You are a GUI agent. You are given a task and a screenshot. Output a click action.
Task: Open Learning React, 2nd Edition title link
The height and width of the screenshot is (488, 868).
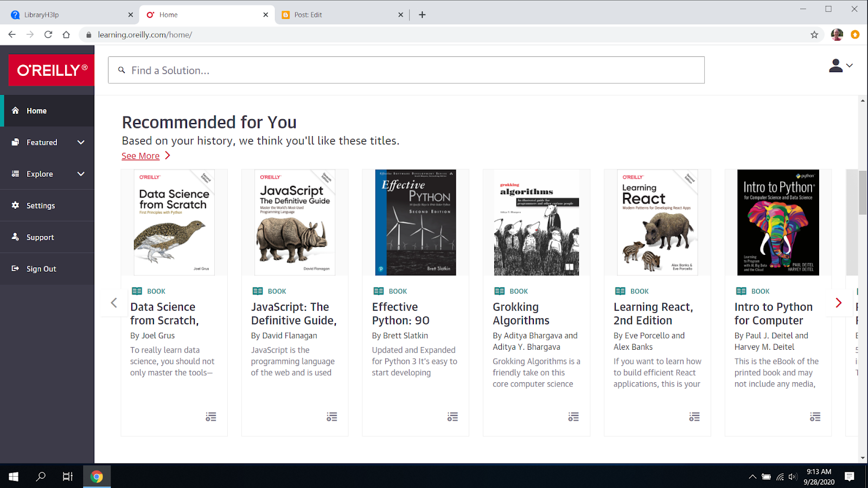click(x=653, y=313)
